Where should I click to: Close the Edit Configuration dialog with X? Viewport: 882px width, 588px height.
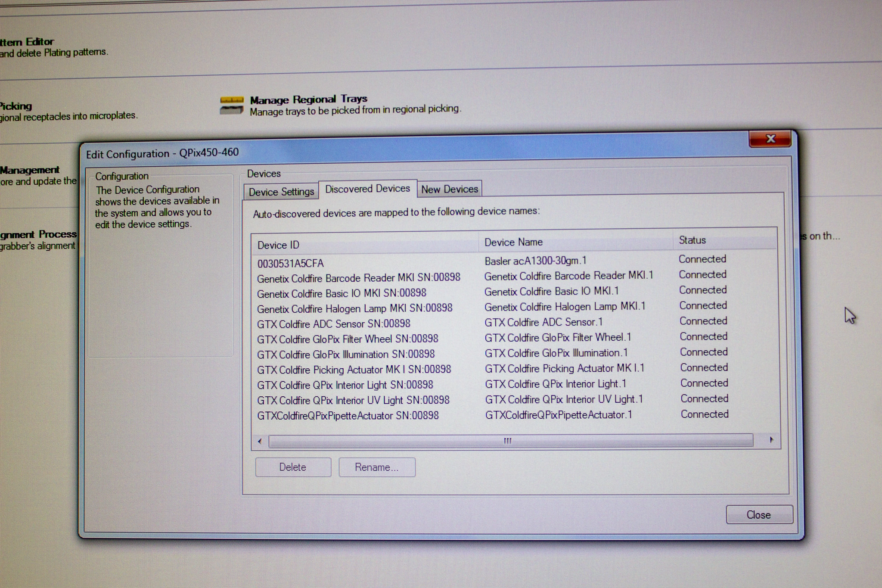[770, 139]
